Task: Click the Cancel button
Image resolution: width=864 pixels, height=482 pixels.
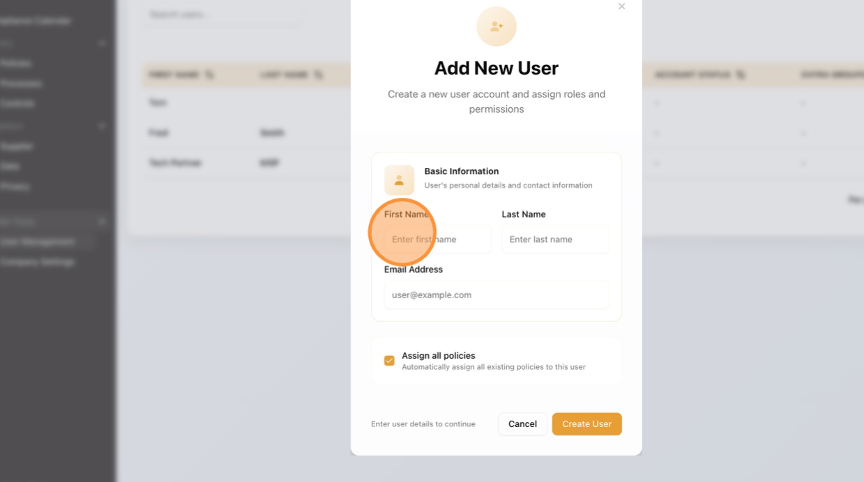Action: 522,424
